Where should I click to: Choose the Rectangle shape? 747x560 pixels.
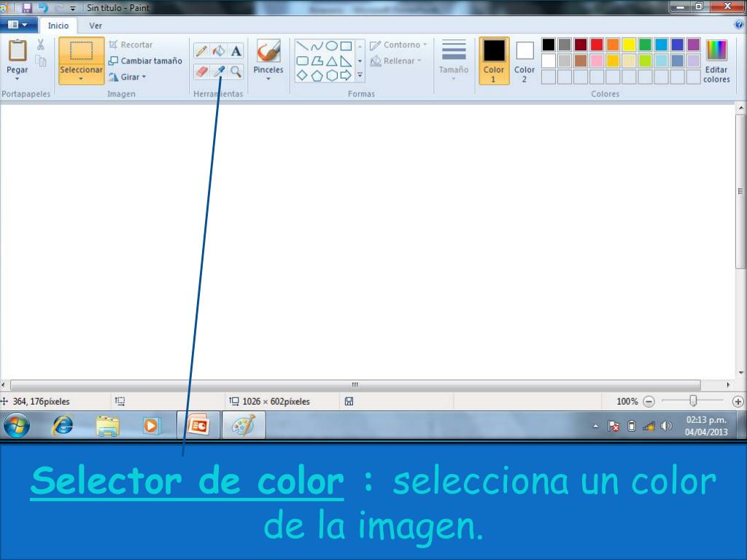pyautogui.click(x=347, y=46)
